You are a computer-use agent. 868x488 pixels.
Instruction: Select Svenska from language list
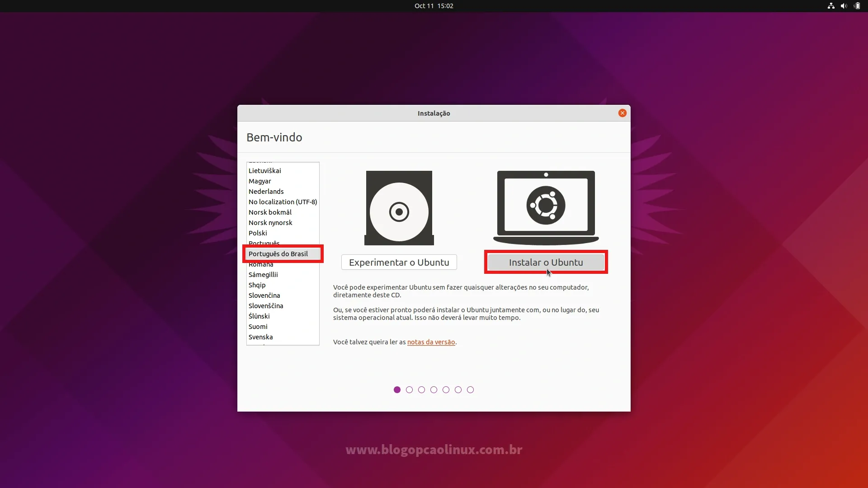pos(260,337)
